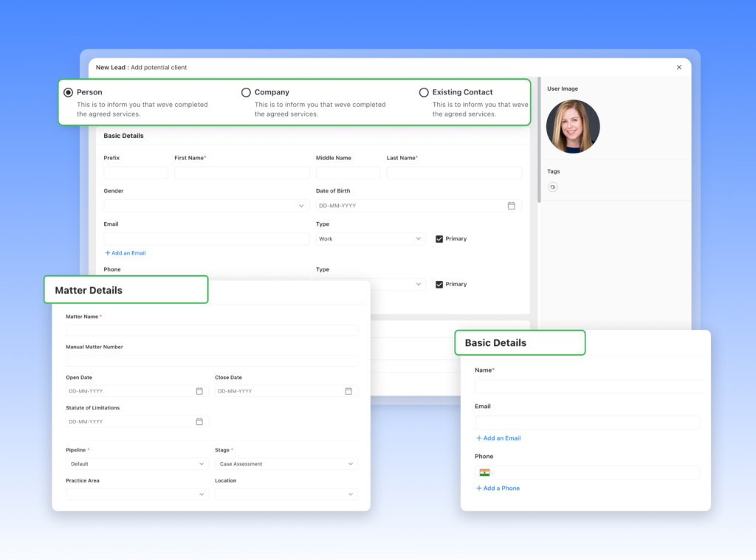
Task: Select the Person radio option
Action: [x=69, y=92]
